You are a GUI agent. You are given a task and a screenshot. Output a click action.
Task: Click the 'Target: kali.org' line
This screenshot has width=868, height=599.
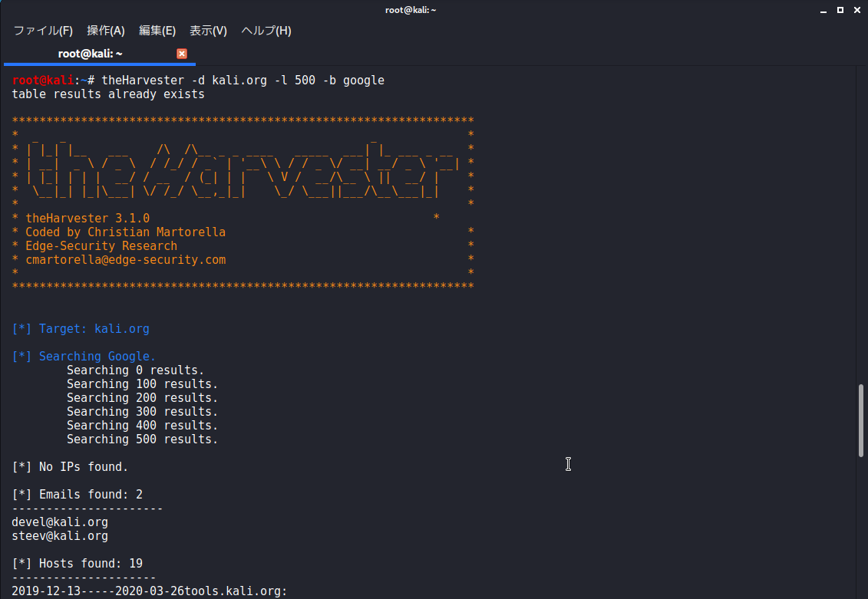[x=81, y=329]
